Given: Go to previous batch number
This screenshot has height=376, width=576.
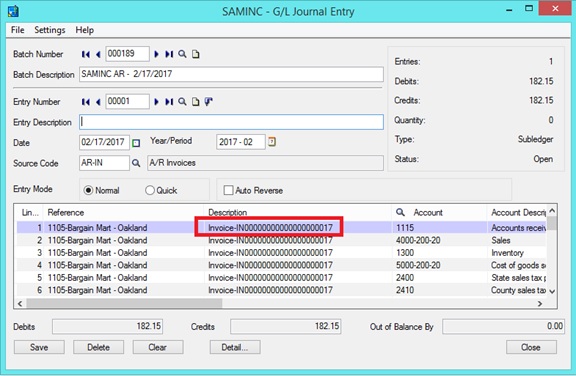Looking at the screenshot, I should point(98,54).
